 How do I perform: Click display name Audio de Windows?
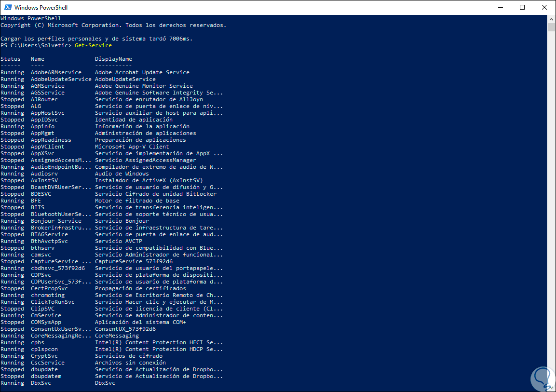122,174
